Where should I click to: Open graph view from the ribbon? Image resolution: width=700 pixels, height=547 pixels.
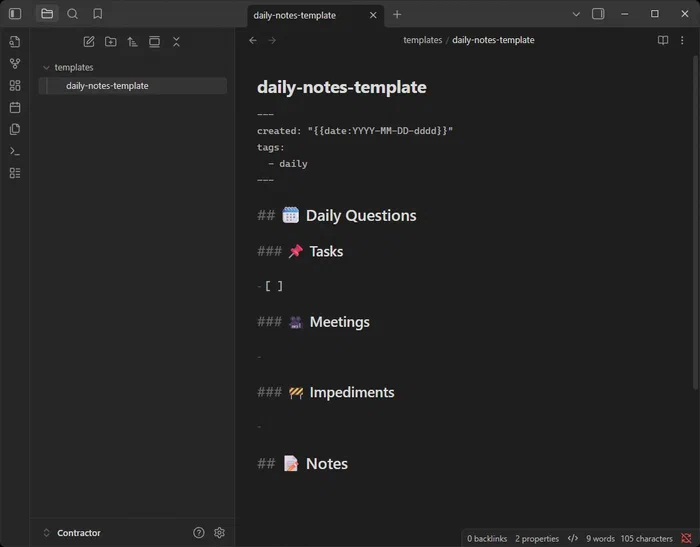(15, 63)
